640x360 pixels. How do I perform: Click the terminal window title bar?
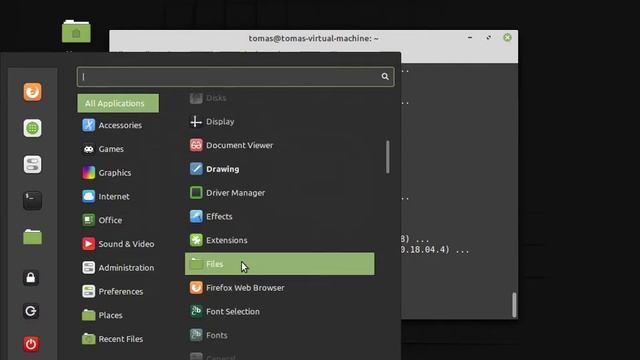pyautogui.click(x=313, y=38)
